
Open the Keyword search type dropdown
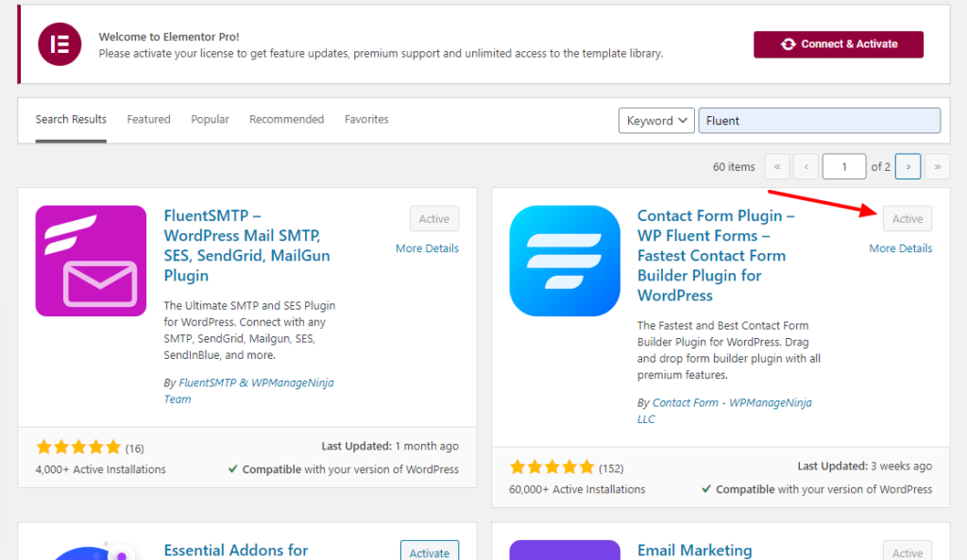click(x=656, y=120)
